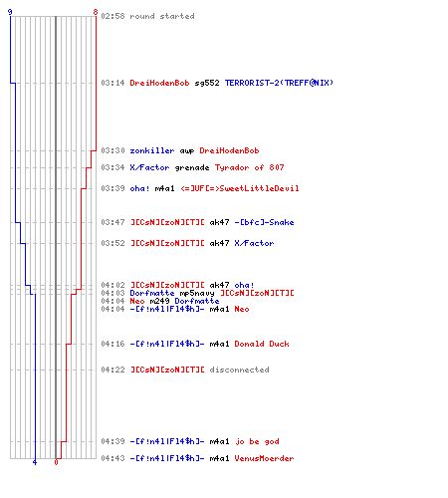This screenshot has width=448, height=498.
Task: Open <=]UF[=>SweetLittleDevil player name
Action: coord(240,188)
